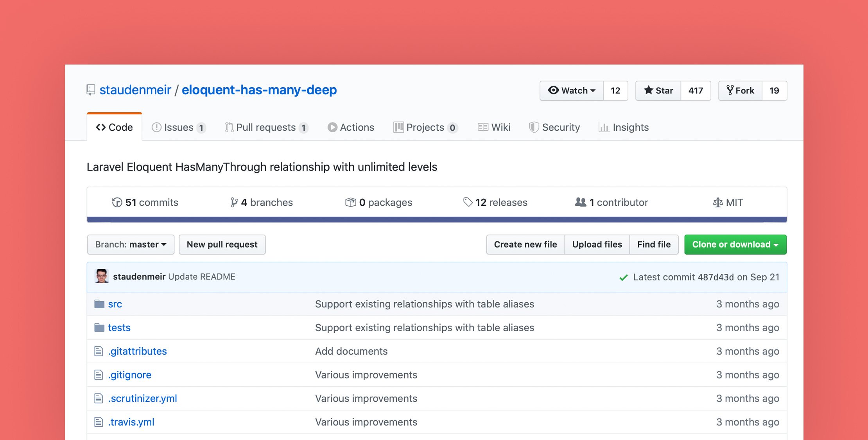Click the package box icon
Viewport: 868px width, 440px height.
351,203
